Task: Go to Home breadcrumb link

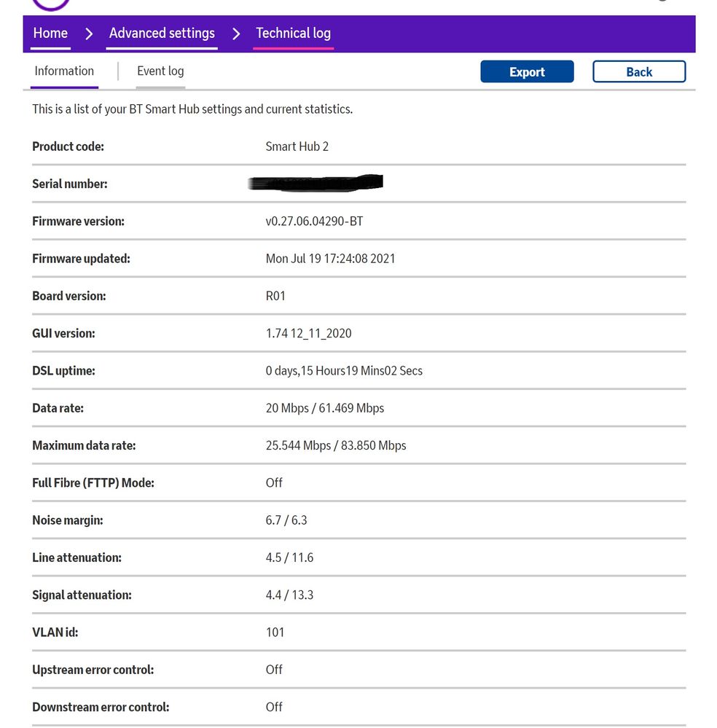Action: [x=50, y=34]
